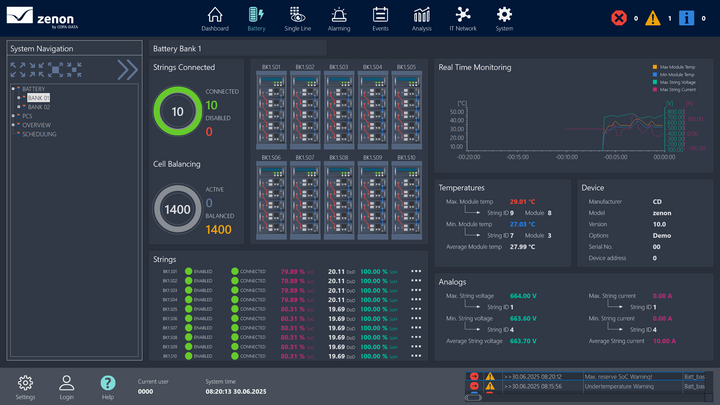Viewport: 720px width, 405px height.
Task: Click the Max Module Temp legend swatch
Action: [655, 67]
